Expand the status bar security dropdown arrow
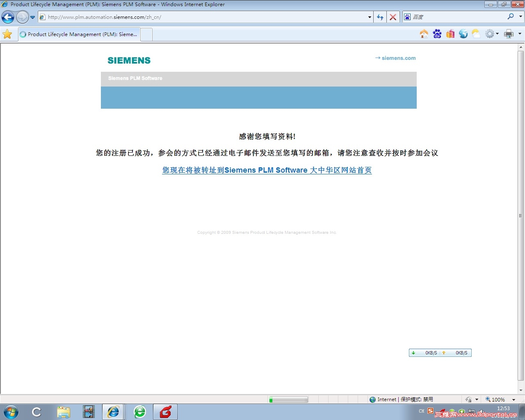The width and height of the screenshot is (525, 420). [x=477, y=399]
